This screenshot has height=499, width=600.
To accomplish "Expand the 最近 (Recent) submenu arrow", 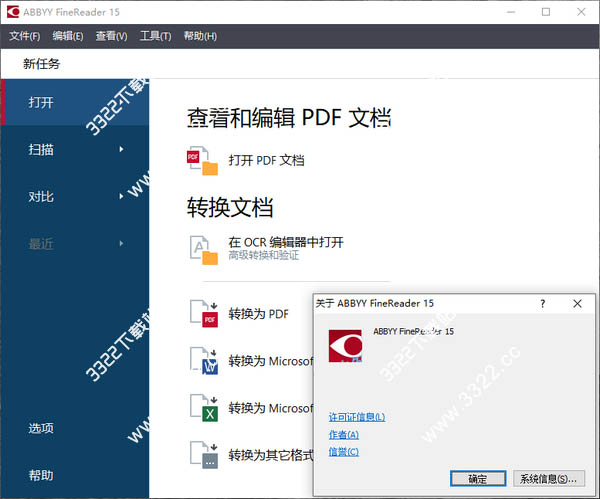I will pyautogui.click(x=122, y=244).
